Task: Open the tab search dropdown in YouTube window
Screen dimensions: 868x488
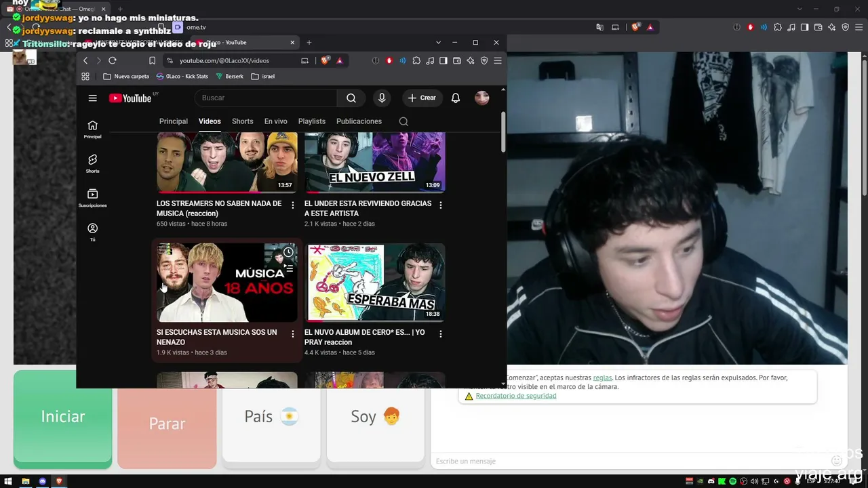Action: click(x=438, y=43)
